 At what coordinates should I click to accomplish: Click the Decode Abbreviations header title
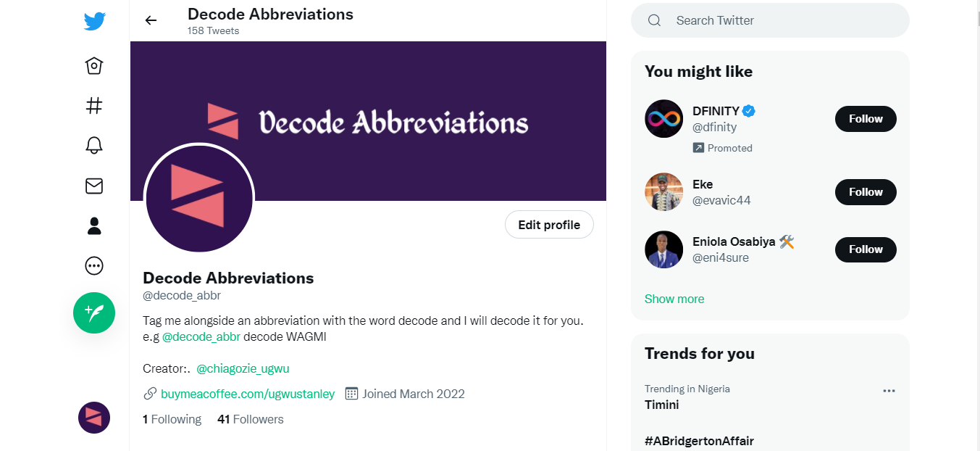270,14
